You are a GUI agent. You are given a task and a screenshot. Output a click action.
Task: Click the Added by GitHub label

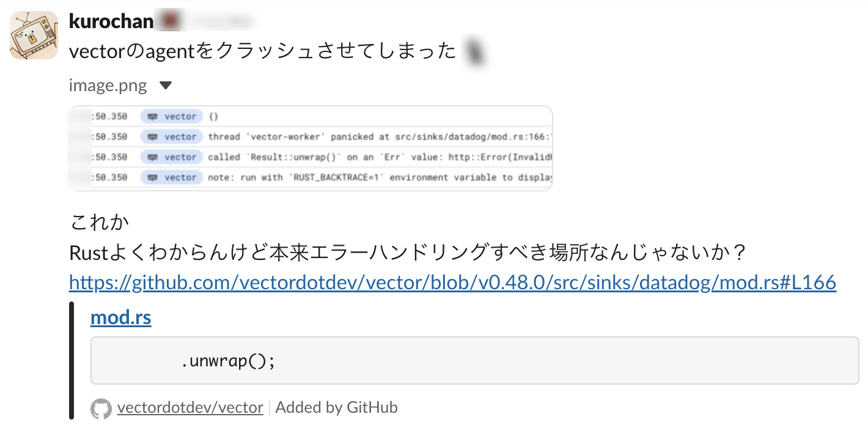pos(336,407)
